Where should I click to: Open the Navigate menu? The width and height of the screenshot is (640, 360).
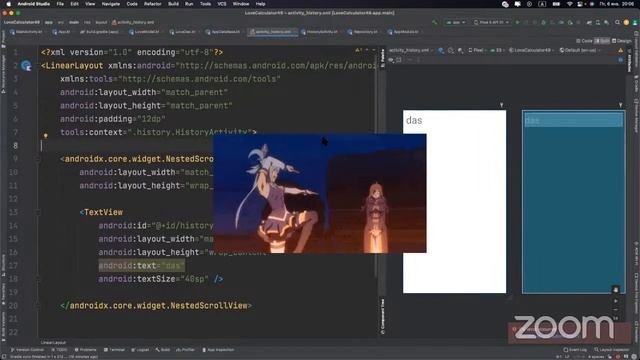(x=111, y=4)
